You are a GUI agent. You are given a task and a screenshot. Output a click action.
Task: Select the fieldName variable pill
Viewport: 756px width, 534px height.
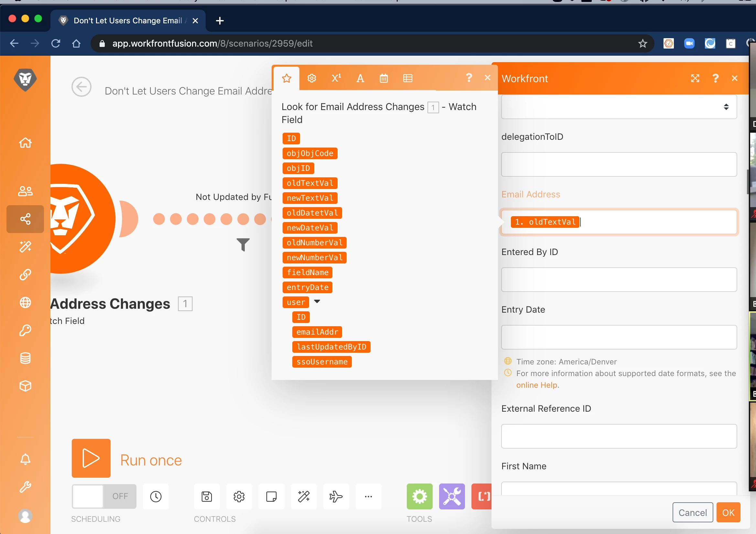pos(308,273)
